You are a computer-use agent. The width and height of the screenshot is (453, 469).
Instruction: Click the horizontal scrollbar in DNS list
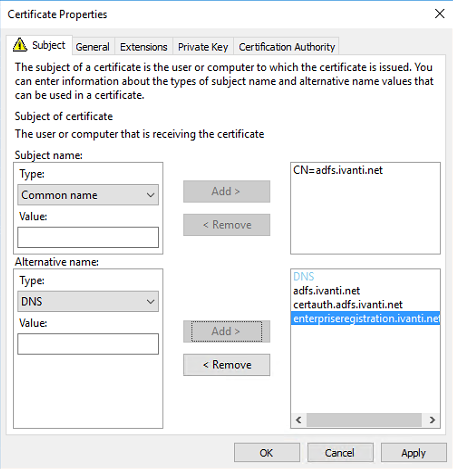(x=364, y=420)
